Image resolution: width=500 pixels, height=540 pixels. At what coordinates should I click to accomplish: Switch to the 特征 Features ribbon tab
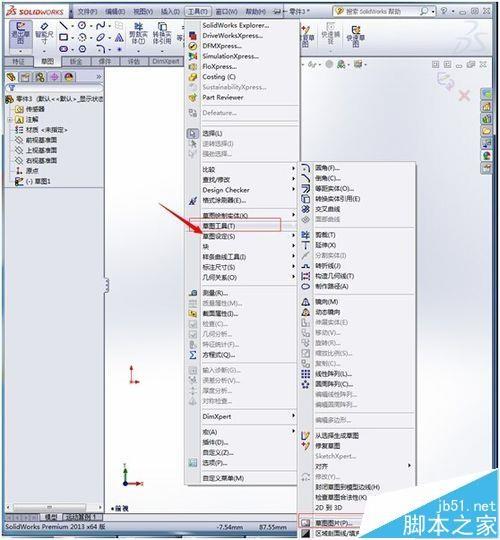(19, 62)
